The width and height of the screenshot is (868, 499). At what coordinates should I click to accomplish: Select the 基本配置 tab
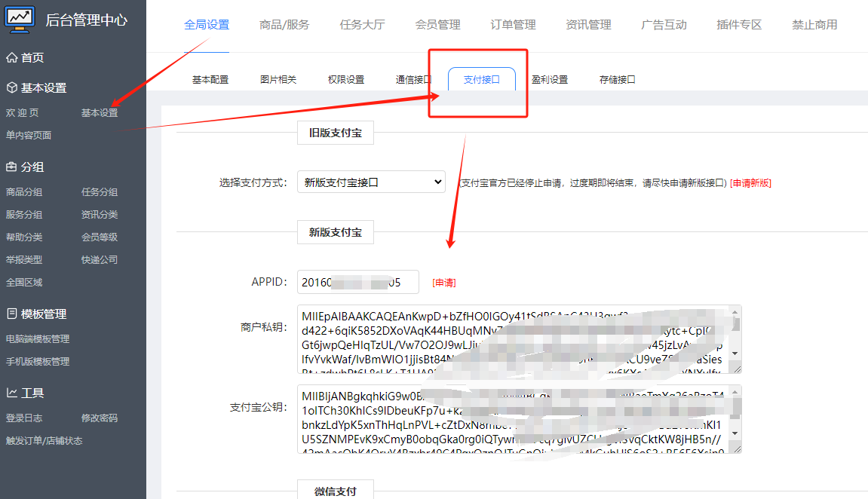coord(210,80)
